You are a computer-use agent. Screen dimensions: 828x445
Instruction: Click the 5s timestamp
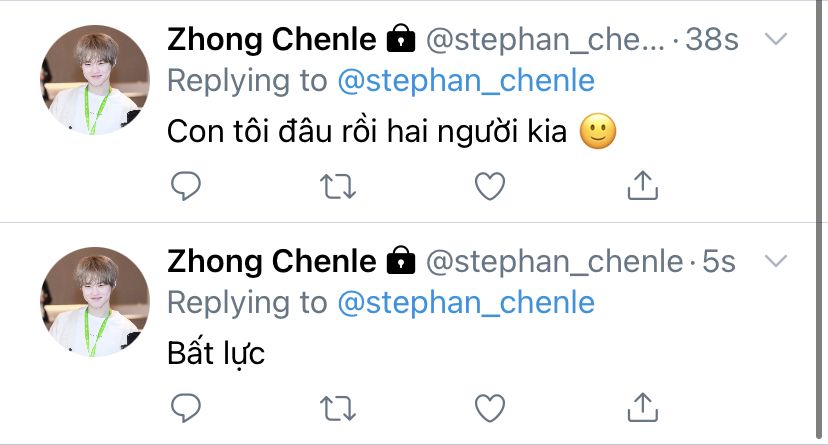pyautogui.click(x=718, y=262)
